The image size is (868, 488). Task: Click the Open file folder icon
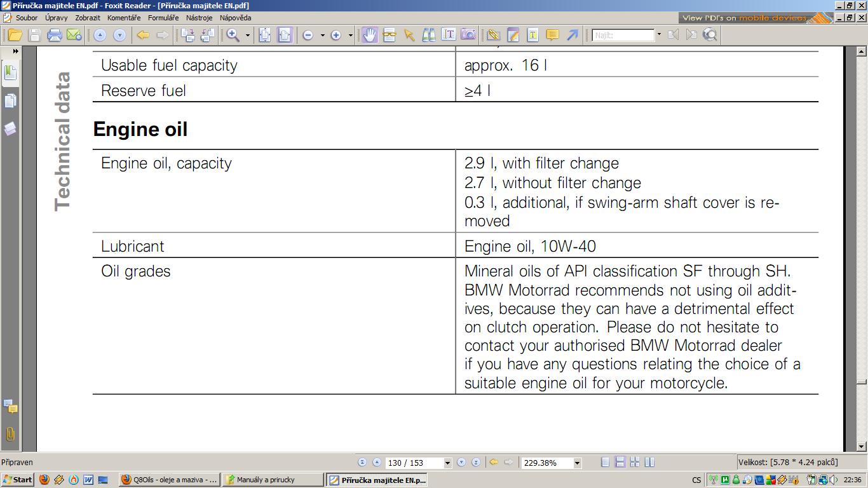click(14, 36)
